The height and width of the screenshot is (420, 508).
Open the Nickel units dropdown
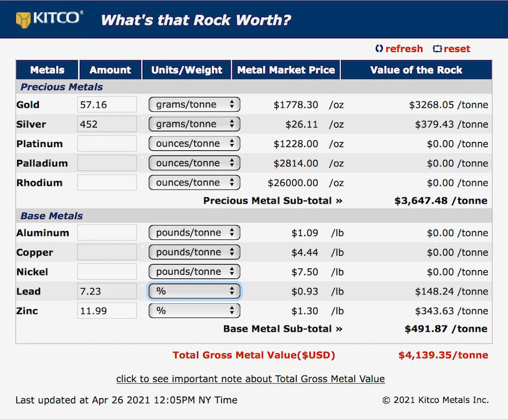(x=194, y=272)
